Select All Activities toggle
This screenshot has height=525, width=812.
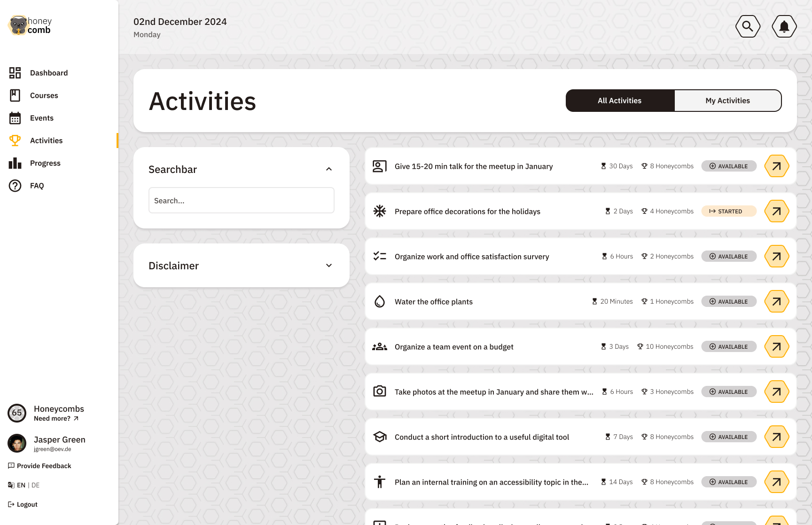click(x=619, y=101)
